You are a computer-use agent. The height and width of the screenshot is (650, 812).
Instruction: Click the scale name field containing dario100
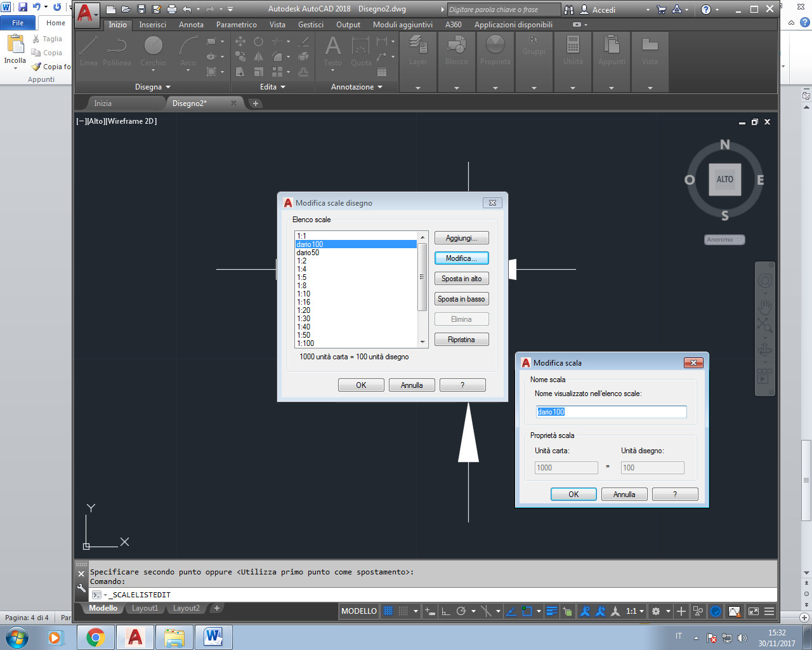point(611,412)
